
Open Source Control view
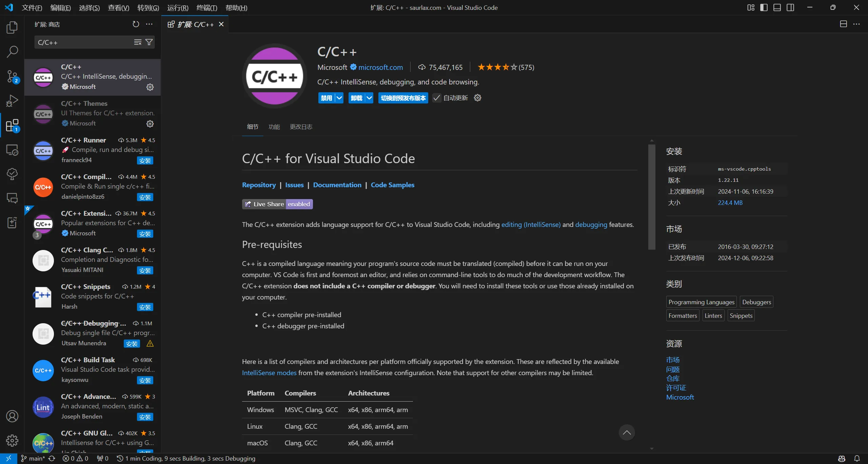pos(12,76)
